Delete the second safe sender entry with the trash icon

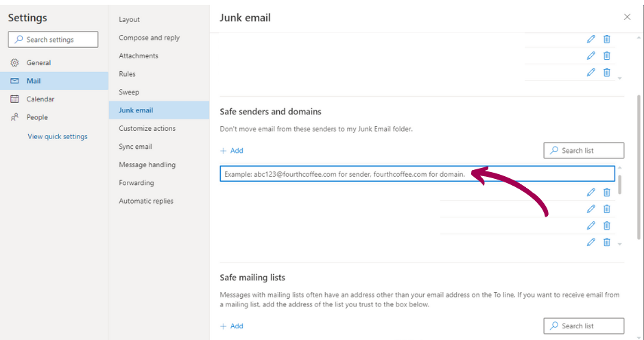pos(607,209)
